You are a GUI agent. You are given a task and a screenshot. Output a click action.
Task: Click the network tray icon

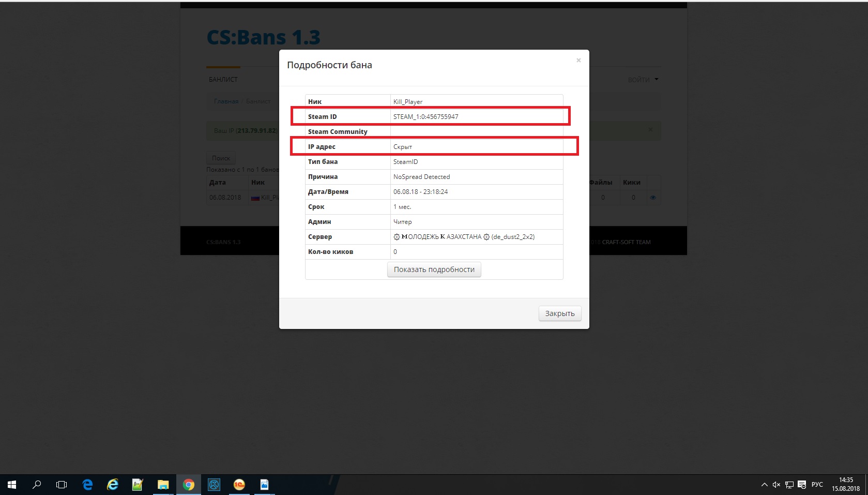[x=789, y=485]
